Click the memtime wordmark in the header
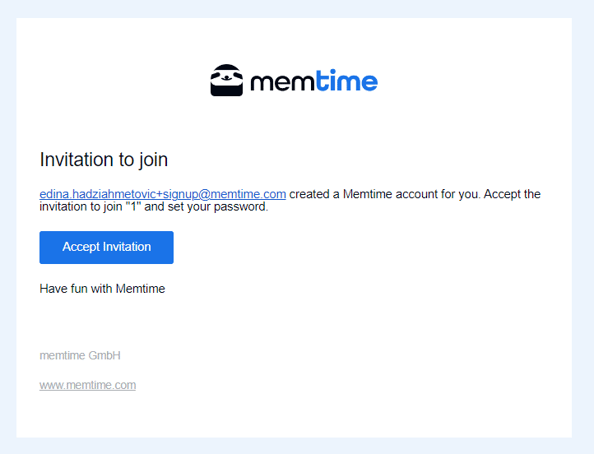The height and width of the screenshot is (454, 594). (x=314, y=80)
